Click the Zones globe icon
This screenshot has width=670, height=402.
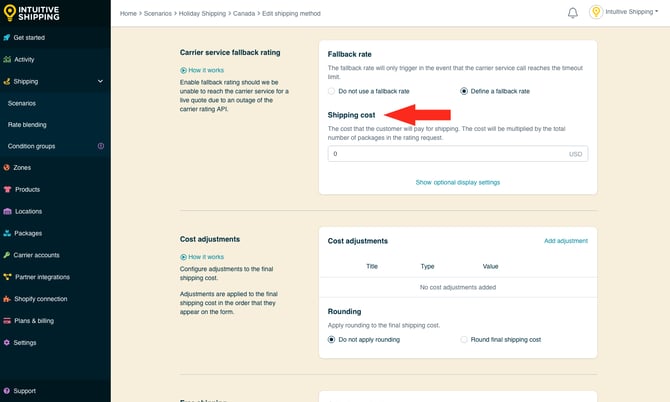coord(7,167)
